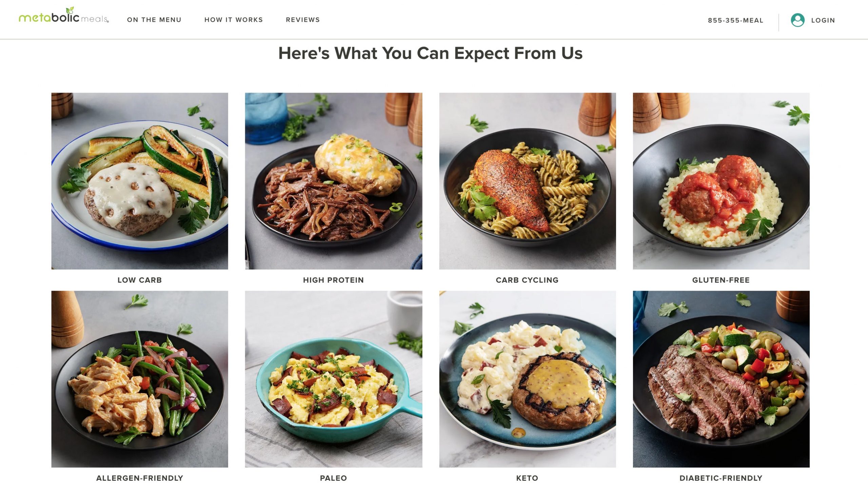Click the Gluten-Free caption label
This screenshot has height=492, width=868.
721,280
